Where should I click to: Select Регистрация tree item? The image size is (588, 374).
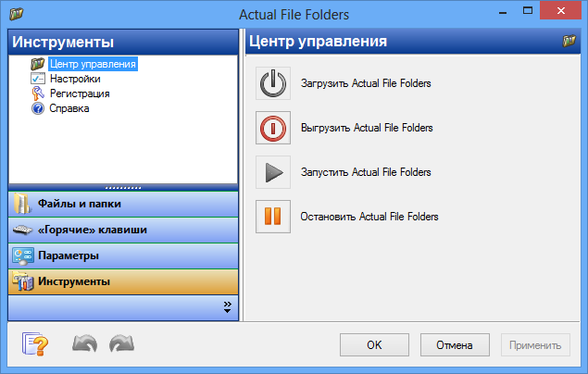(80, 93)
